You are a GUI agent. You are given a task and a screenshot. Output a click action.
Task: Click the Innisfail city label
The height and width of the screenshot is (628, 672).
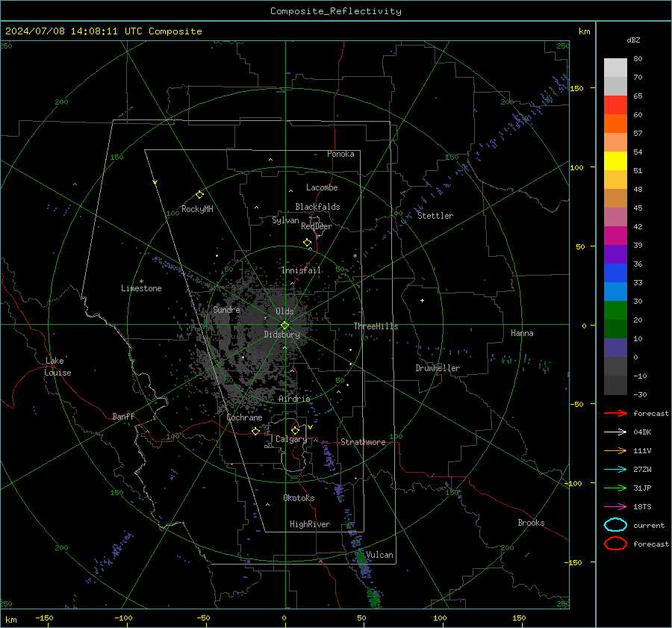click(x=301, y=270)
